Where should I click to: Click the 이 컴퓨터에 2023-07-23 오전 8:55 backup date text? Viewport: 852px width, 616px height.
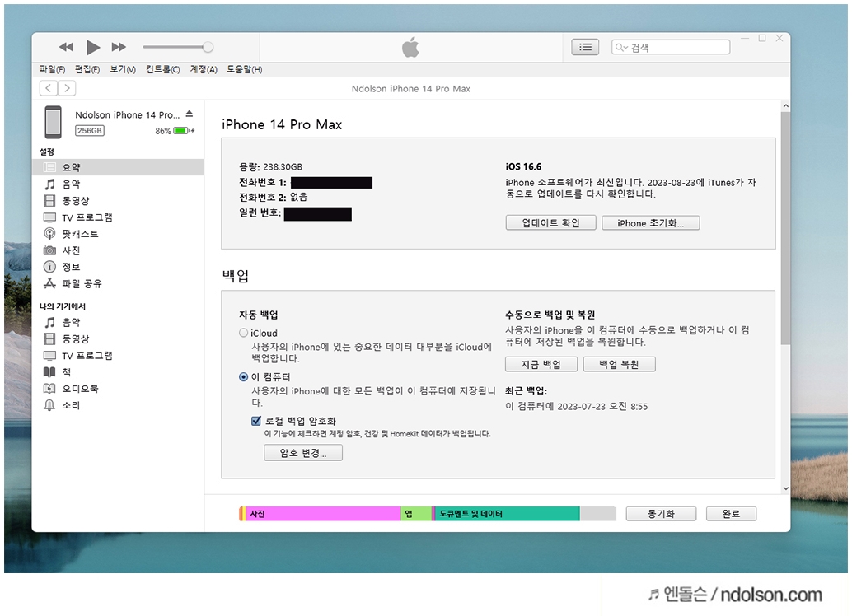[577, 406]
